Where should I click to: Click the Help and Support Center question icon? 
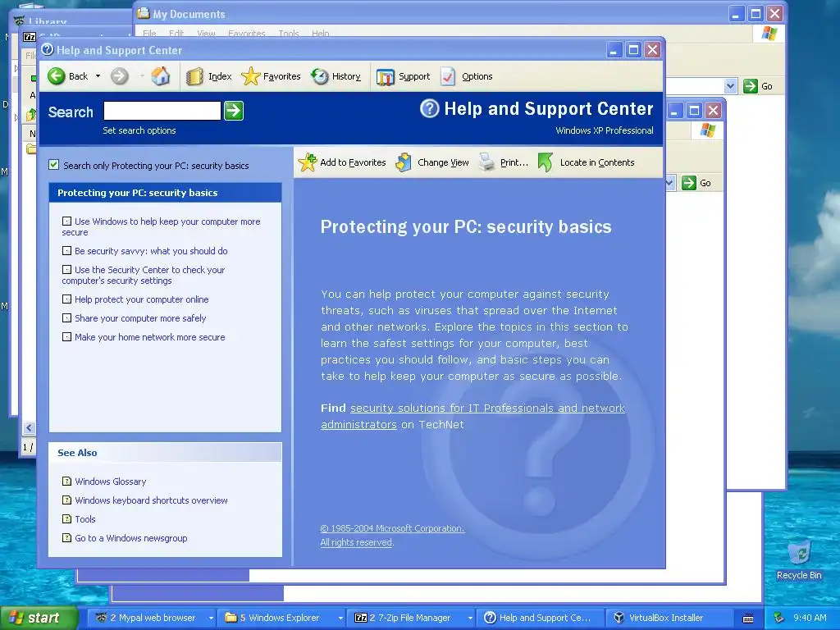click(x=429, y=108)
